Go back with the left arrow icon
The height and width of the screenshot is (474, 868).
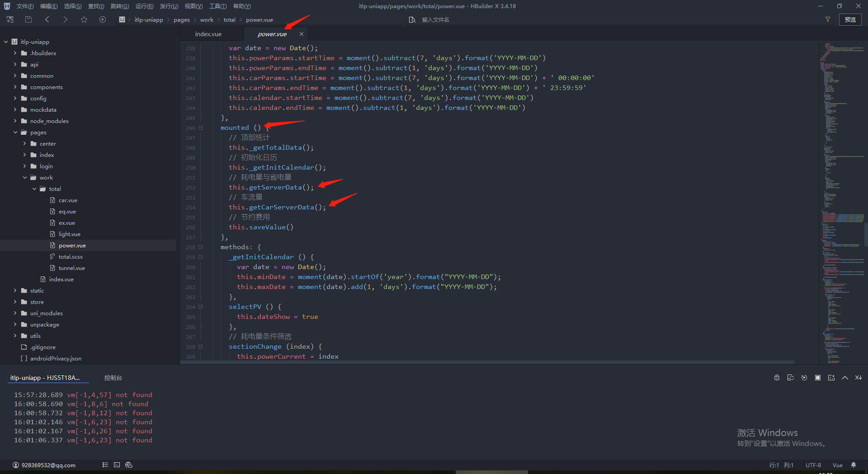(x=47, y=19)
